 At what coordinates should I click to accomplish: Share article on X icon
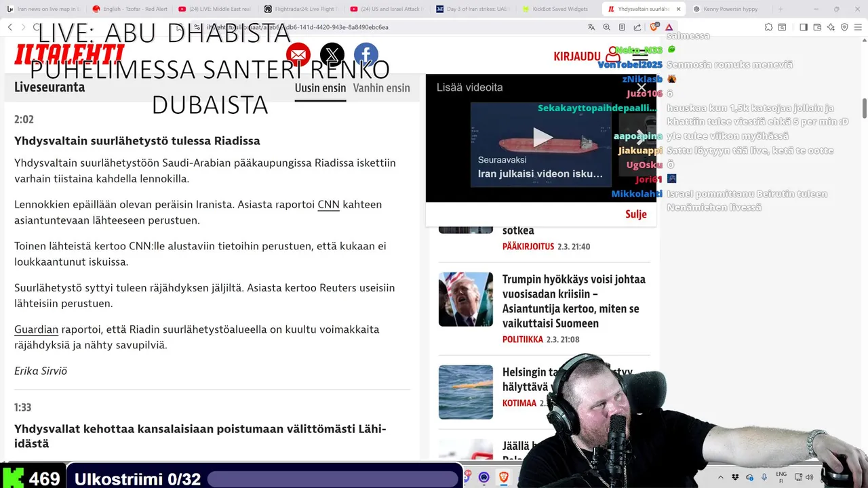[x=332, y=56]
